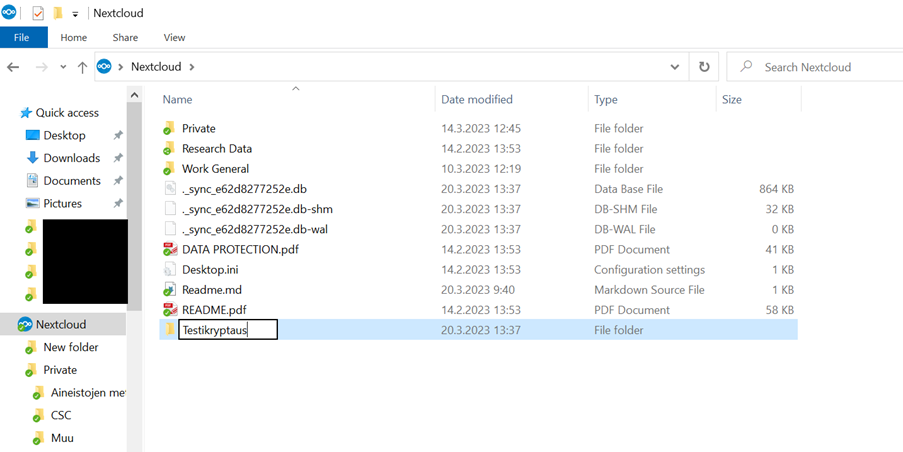This screenshot has height=452, width=903.
Task: Click the back navigation arrow
Action: coord(13,67)
